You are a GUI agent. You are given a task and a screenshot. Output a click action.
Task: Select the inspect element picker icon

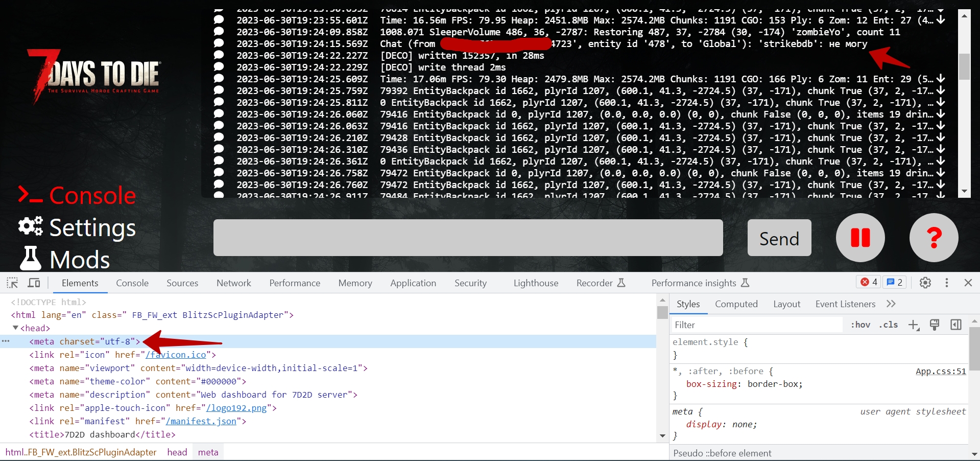pos(12,283)
